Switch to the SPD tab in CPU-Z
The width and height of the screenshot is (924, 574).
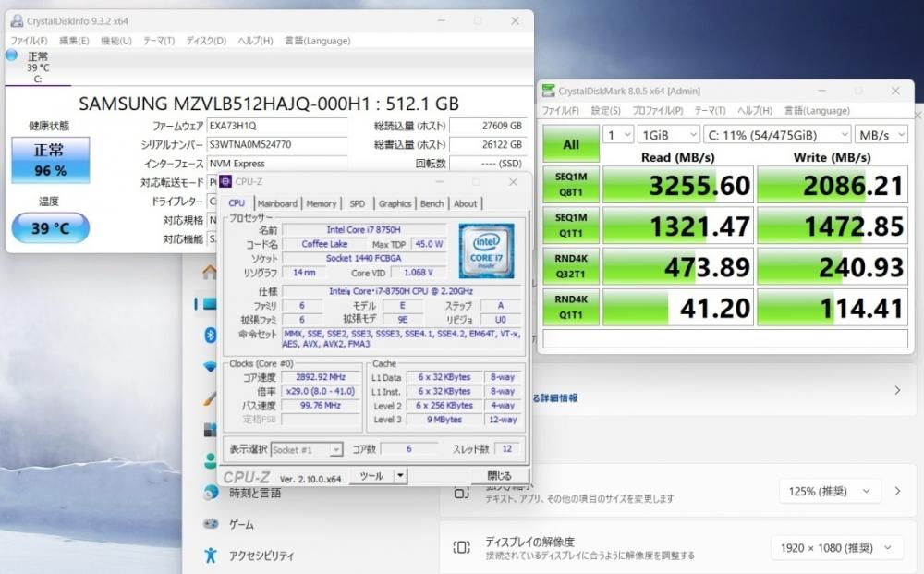357,204
